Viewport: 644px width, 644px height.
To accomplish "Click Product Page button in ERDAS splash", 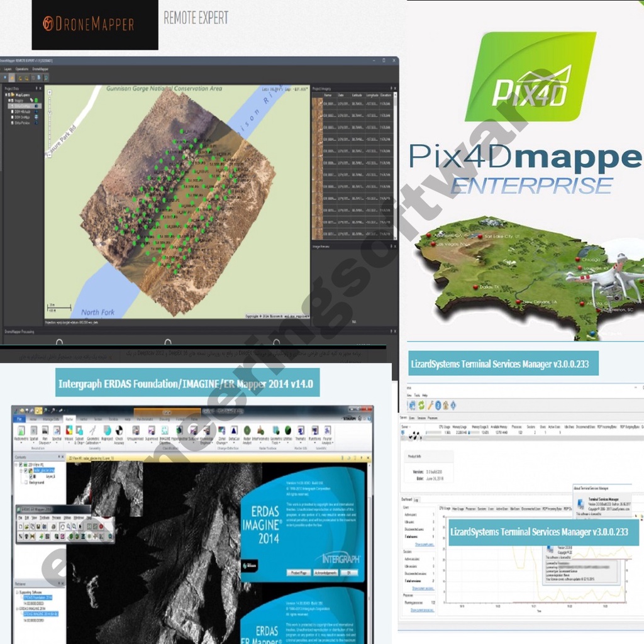I will (x=299, y=572).
